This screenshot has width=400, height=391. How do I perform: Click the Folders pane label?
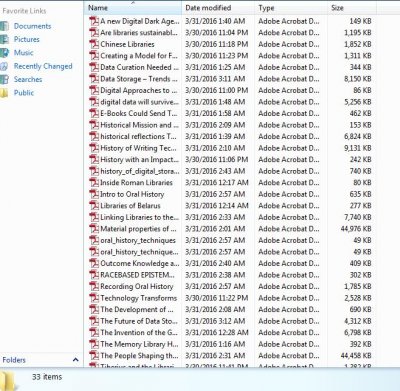(14, 360)
